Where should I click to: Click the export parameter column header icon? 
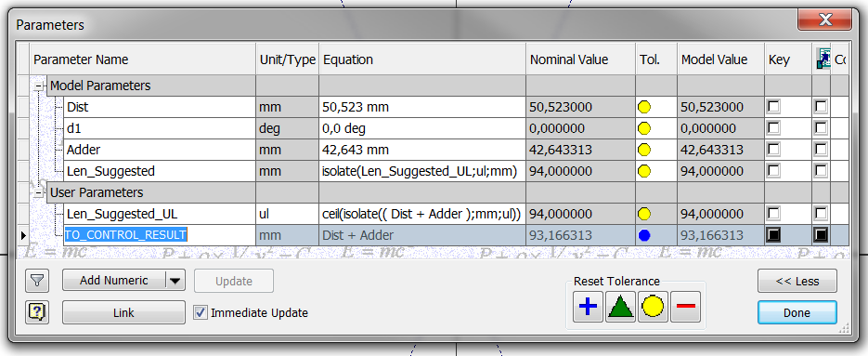click(x=823, y=59)
